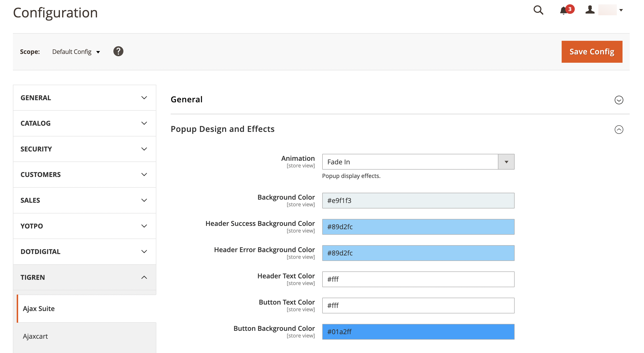Collapse the Popup Design and Effects section
This screenshot has height=353, width=644.
[x=619, y=130]
